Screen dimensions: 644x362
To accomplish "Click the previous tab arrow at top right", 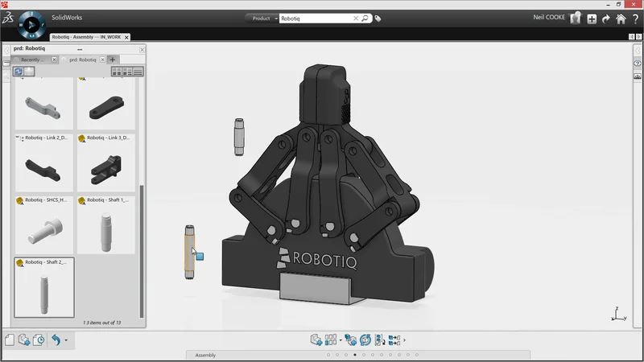I will coord(632,36).
